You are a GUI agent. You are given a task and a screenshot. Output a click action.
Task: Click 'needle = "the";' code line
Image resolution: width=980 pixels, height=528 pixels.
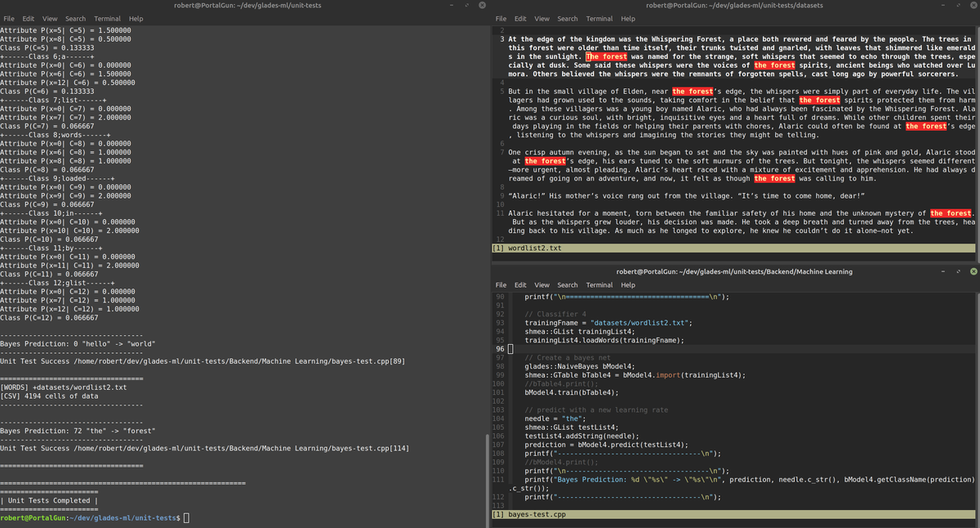(556, 418)
